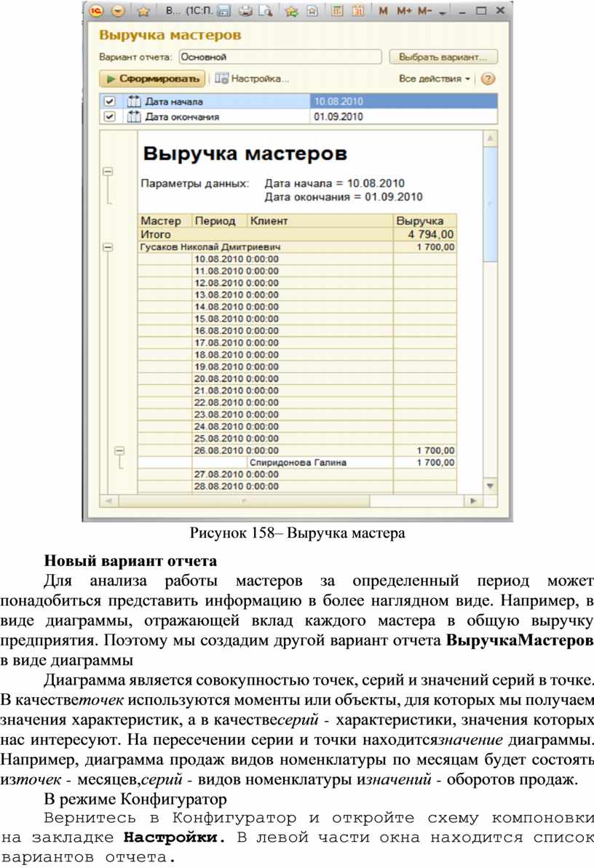The width and height of the screenshot is (594, 868).
Task: Click the Клиент column header
Action: pos(320,220)
